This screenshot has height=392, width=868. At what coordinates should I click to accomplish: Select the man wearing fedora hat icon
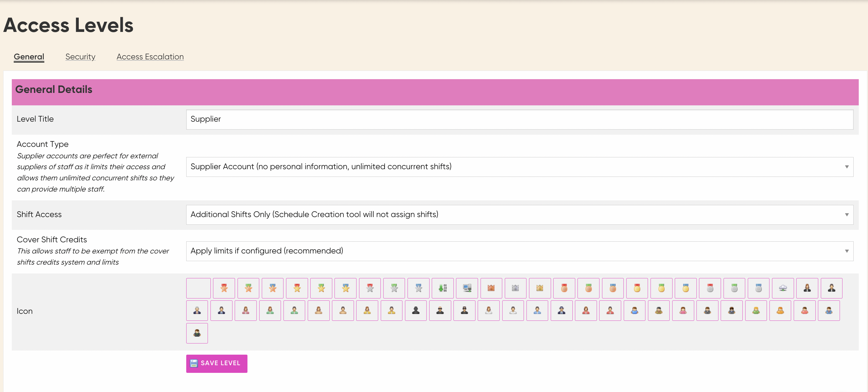562,311
